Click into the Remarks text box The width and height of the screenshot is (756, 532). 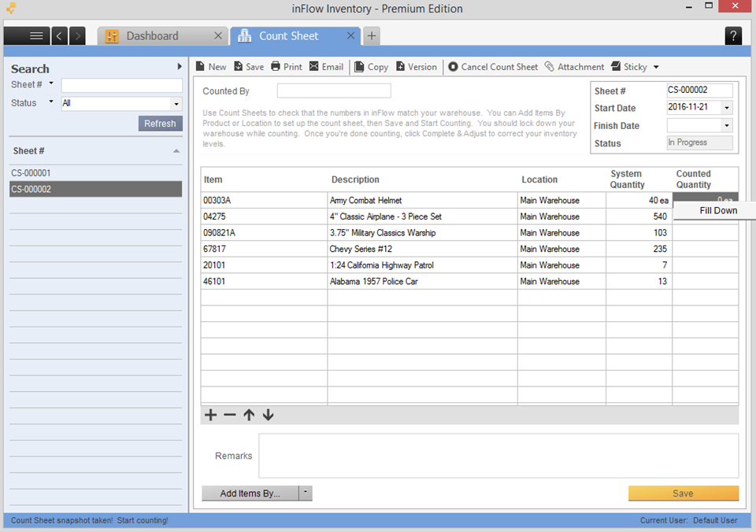pos(498,456)
